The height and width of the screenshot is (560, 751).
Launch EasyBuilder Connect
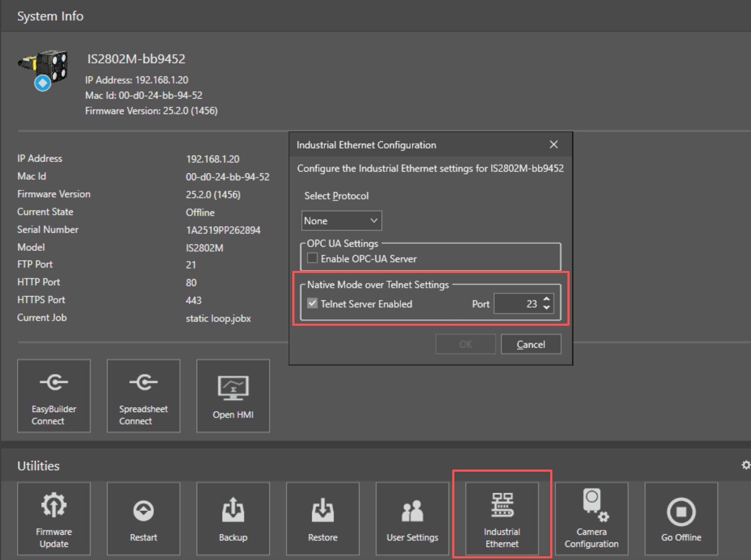(53, 396)
